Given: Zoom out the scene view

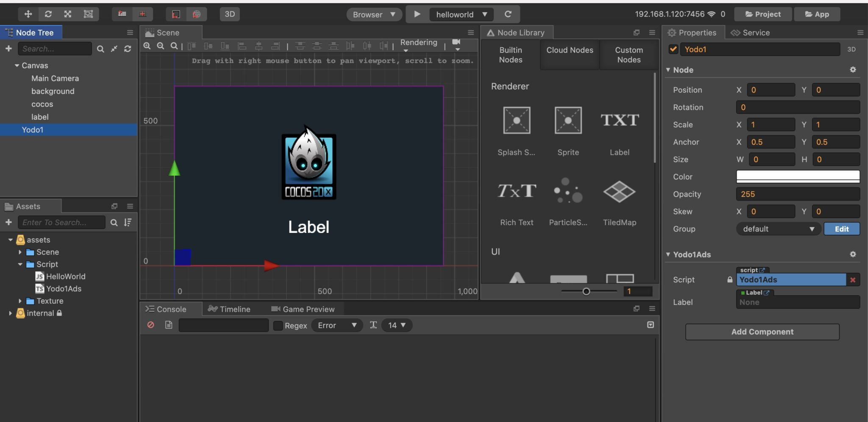Looking at the screenshot, I should (161, 46).
